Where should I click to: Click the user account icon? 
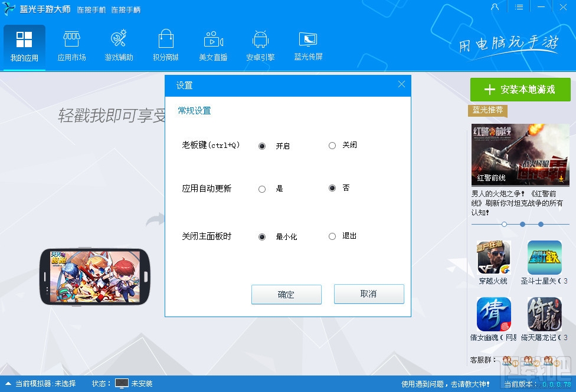coord(495,7)
